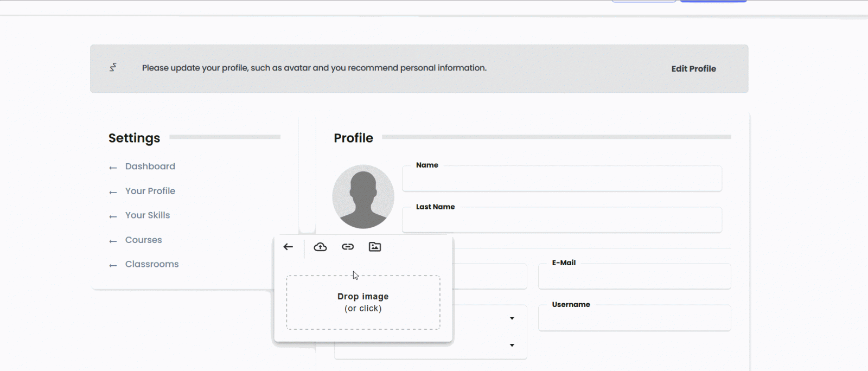Screen dimensions: 868x371
Task: Click the 'Please update your profile' notice text
Action: 314,68
